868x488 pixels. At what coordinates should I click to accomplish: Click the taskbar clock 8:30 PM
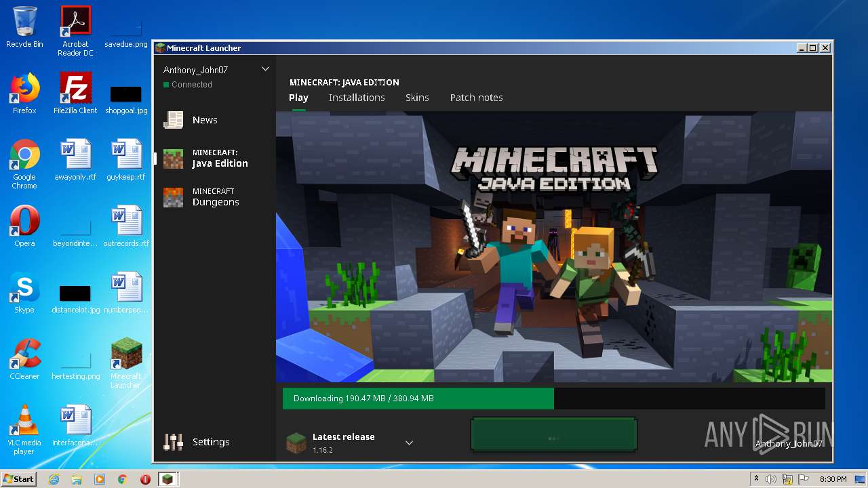(x=833, y=479)
